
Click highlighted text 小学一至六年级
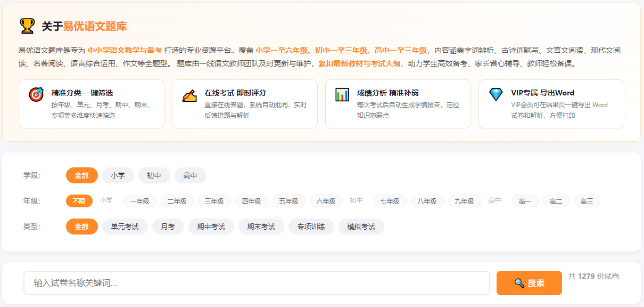coord(282,50)
